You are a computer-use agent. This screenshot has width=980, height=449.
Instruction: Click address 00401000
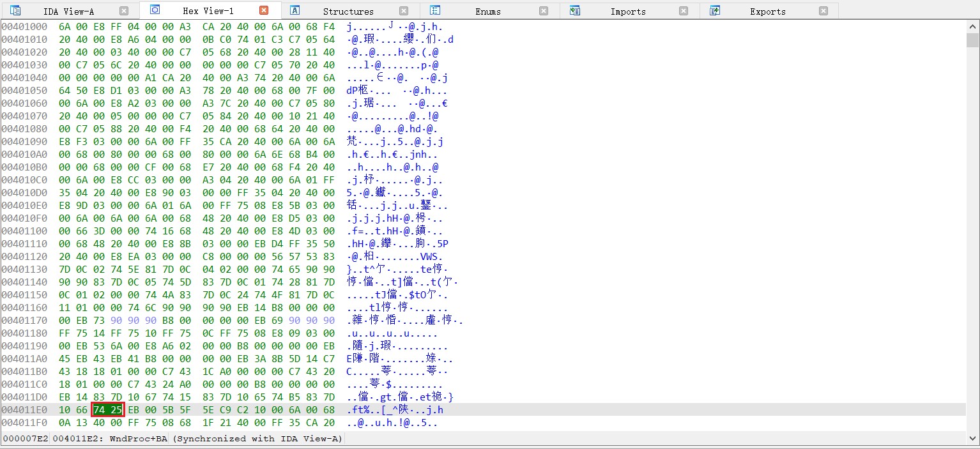click(24, 27)
